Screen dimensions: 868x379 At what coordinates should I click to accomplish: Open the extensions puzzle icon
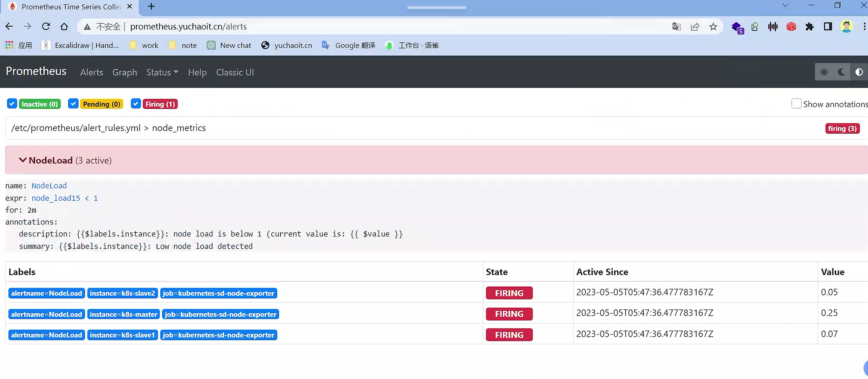pyautogui.click(x=809, y=27)
